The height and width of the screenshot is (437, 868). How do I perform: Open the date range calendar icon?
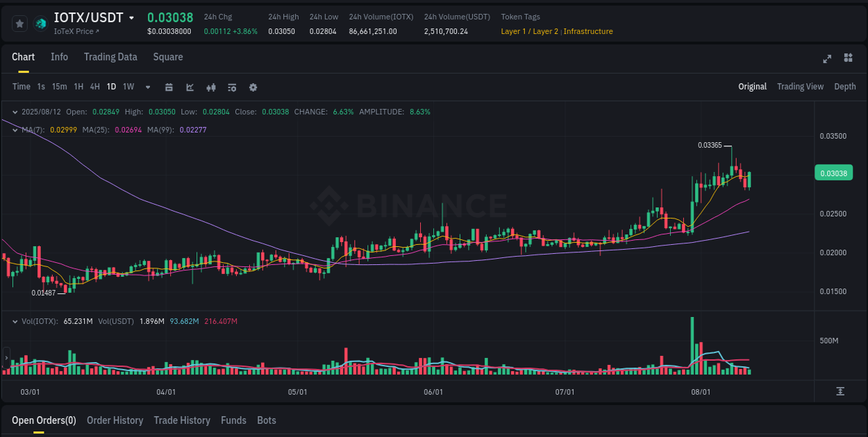169,87
